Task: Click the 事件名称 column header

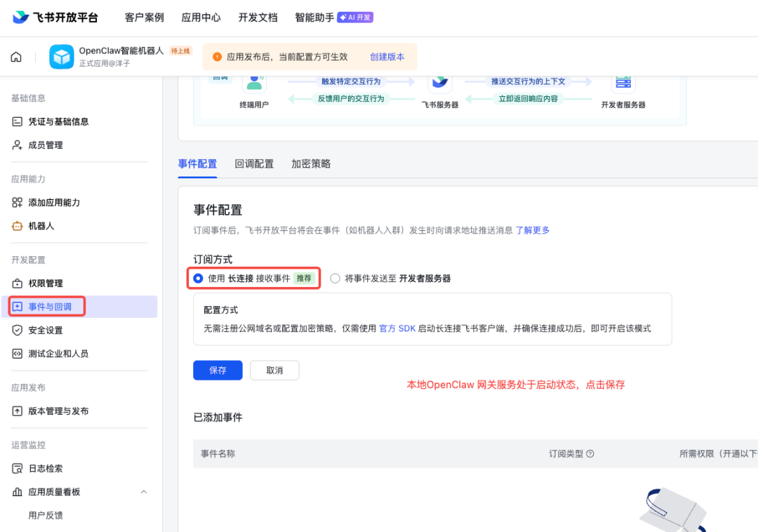Action: (x=218, y=453)
